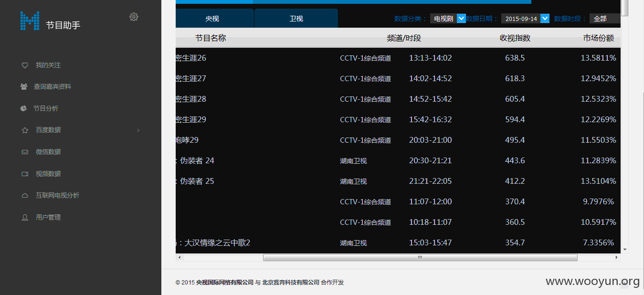Click the star icon beside 百度数据
Viewport: 644px width, 295px height.
coord(25,130)
